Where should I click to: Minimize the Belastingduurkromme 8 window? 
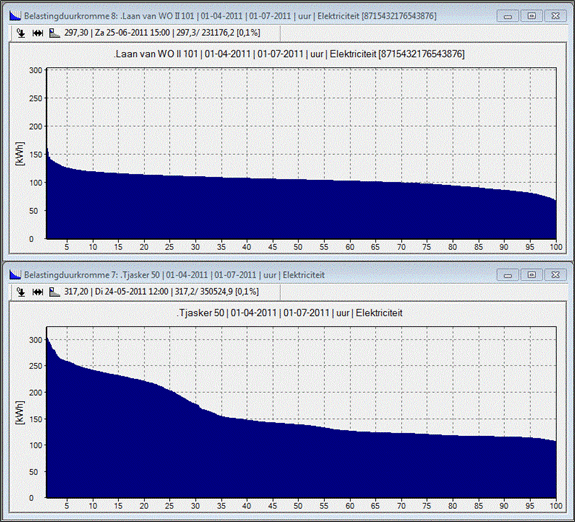coord(508,16)
